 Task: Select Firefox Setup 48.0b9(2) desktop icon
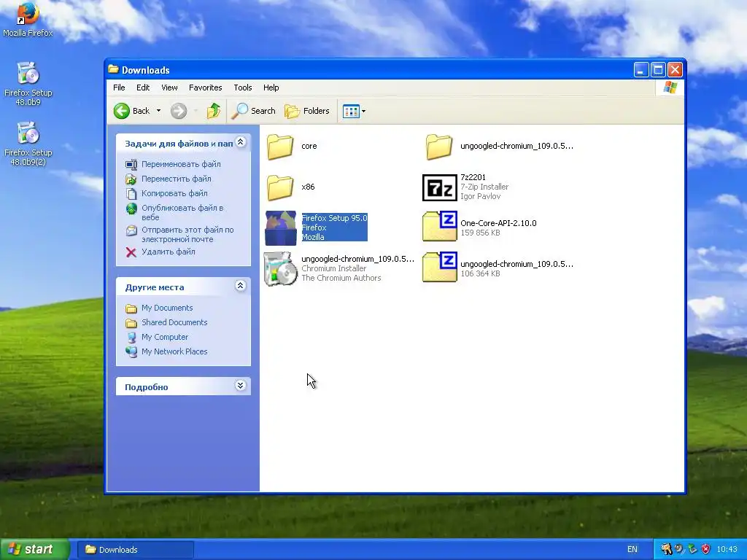pos(28,144)
